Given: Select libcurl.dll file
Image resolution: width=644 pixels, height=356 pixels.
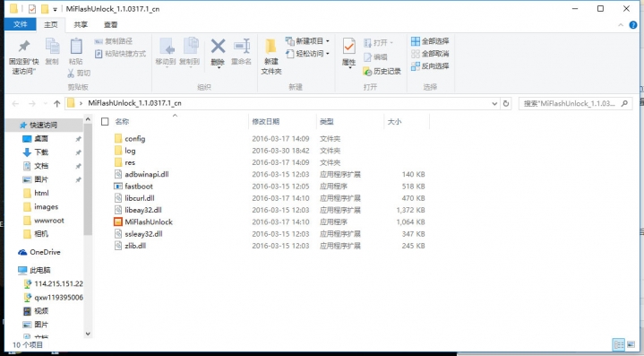Looking at the screenshot, I should (134, 198).
